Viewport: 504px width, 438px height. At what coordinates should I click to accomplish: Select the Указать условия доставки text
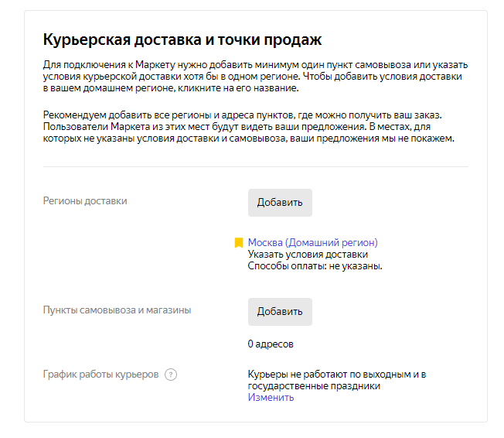coord(308,254)
